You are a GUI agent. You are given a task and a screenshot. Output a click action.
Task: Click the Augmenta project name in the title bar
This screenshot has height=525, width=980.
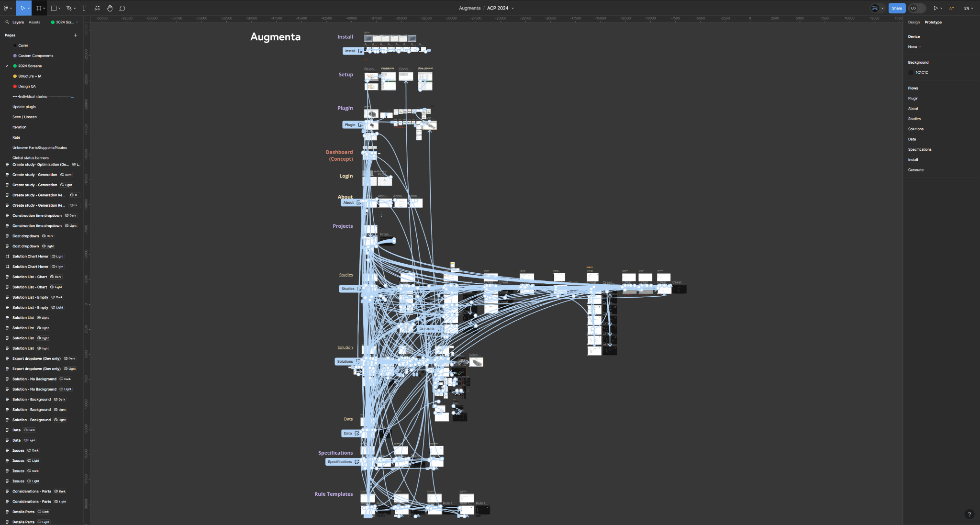tap(469, 8)
